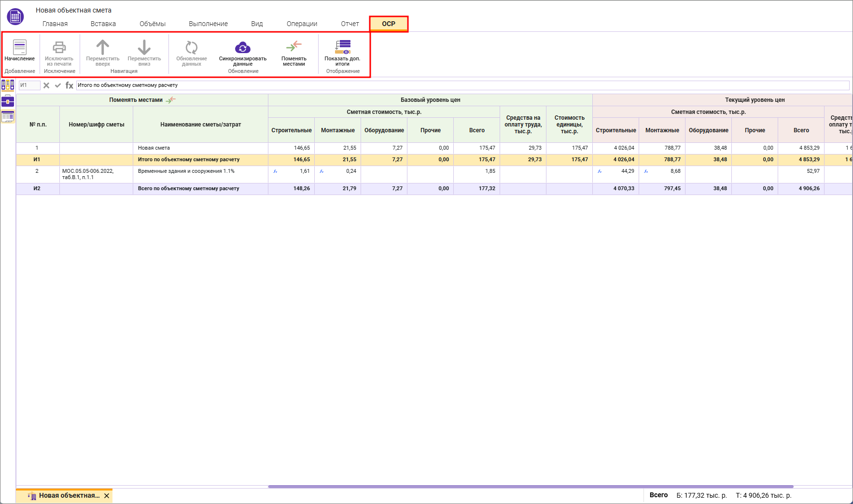Open the briefcase sidebar icon

tap(8, 101)
